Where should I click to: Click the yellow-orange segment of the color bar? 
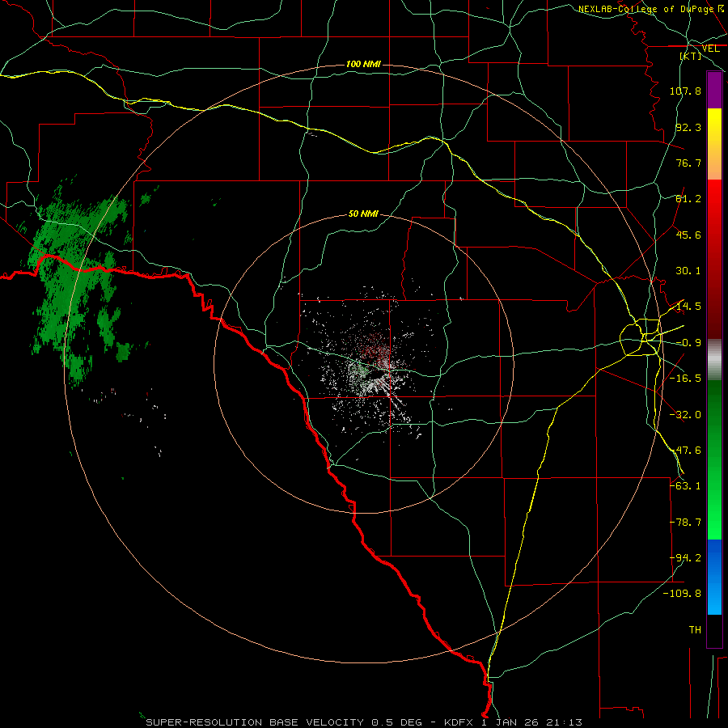tap(714, 144)
